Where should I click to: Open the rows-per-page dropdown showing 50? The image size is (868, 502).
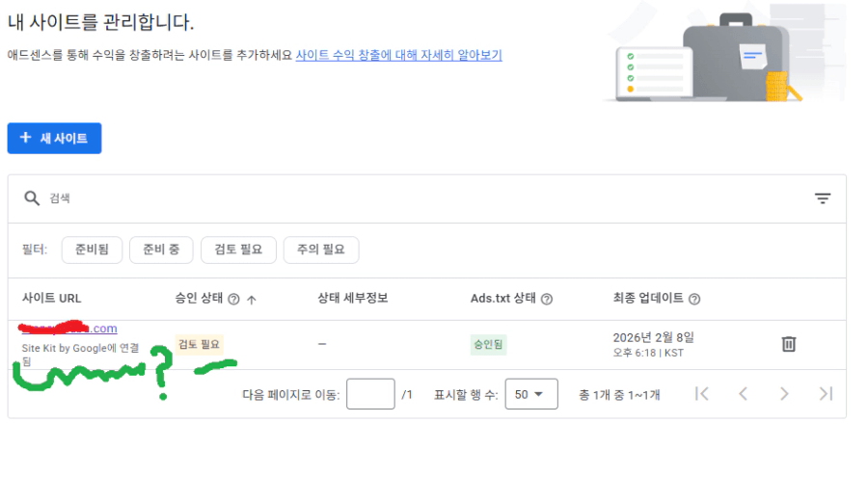click(x=530, y=394)
